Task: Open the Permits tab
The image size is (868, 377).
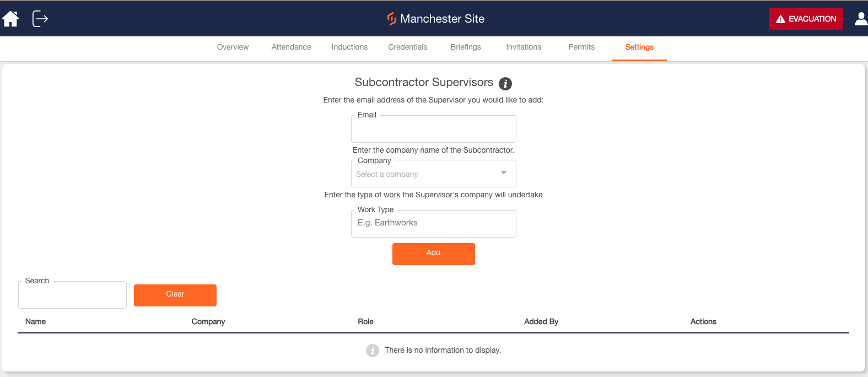Action: [581, 47]
